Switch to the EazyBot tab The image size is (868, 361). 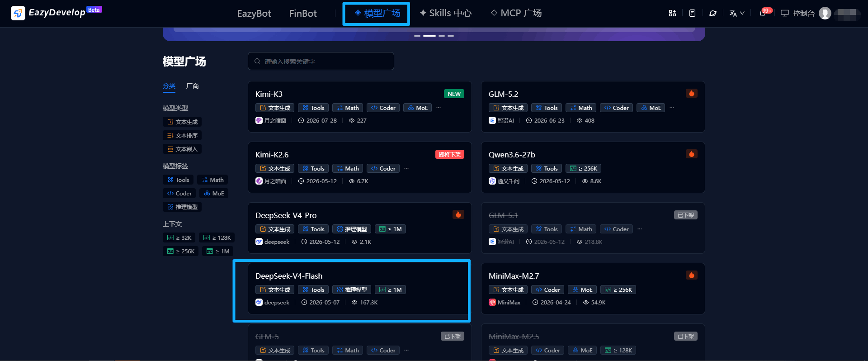[x=254, y=14]
